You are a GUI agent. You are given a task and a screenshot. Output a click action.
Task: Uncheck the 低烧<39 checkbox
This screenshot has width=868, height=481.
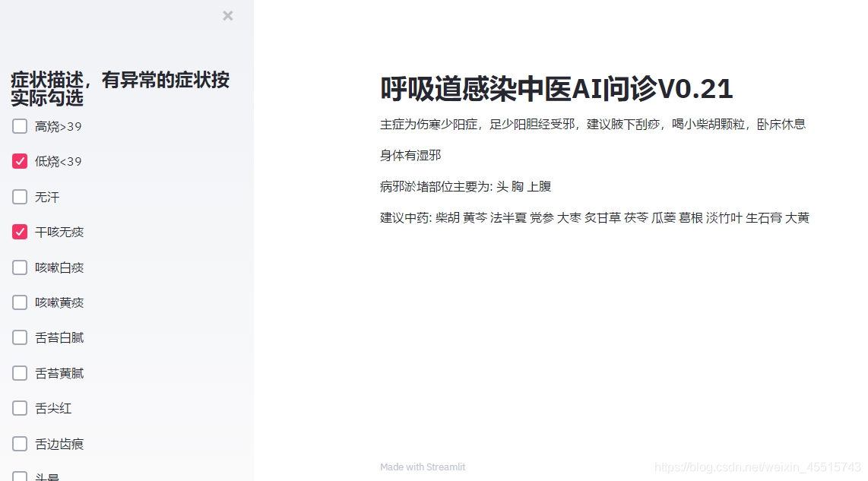click(x=20, y=161)
